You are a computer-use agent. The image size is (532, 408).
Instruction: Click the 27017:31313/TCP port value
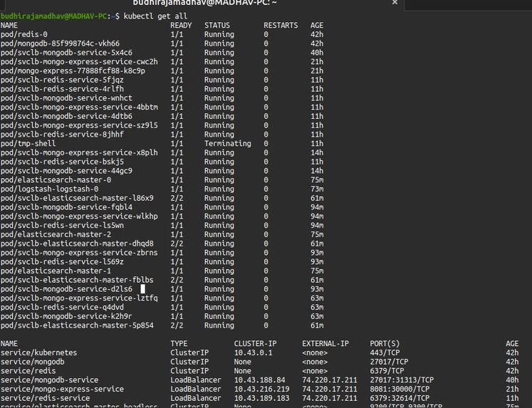[402, 380]
